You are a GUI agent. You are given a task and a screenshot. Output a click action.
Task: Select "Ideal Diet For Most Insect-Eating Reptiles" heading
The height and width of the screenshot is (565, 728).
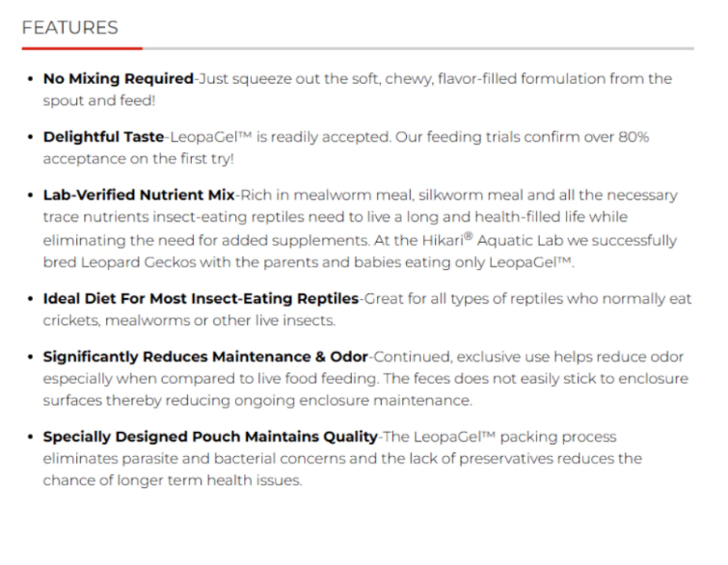pos(201,299)
